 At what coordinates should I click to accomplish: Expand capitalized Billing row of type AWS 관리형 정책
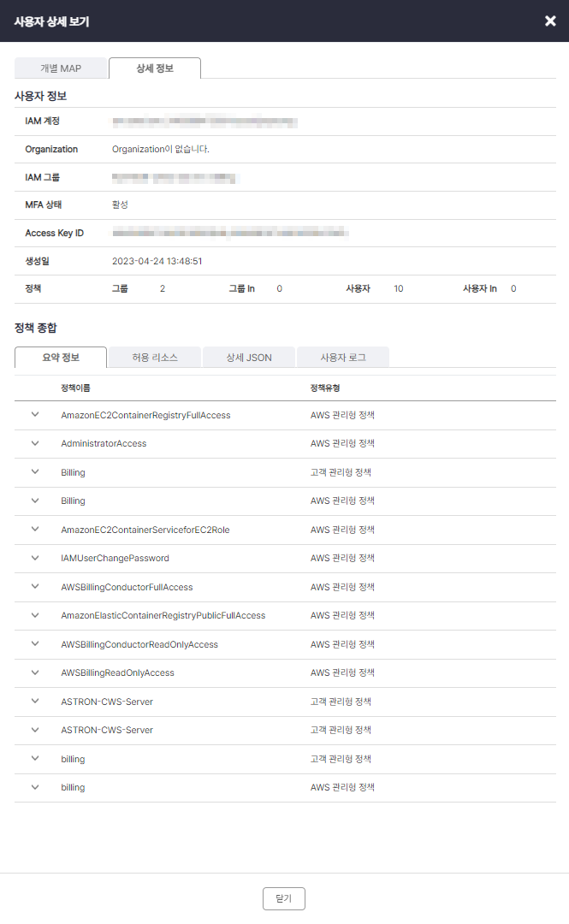tap(35, 500)
